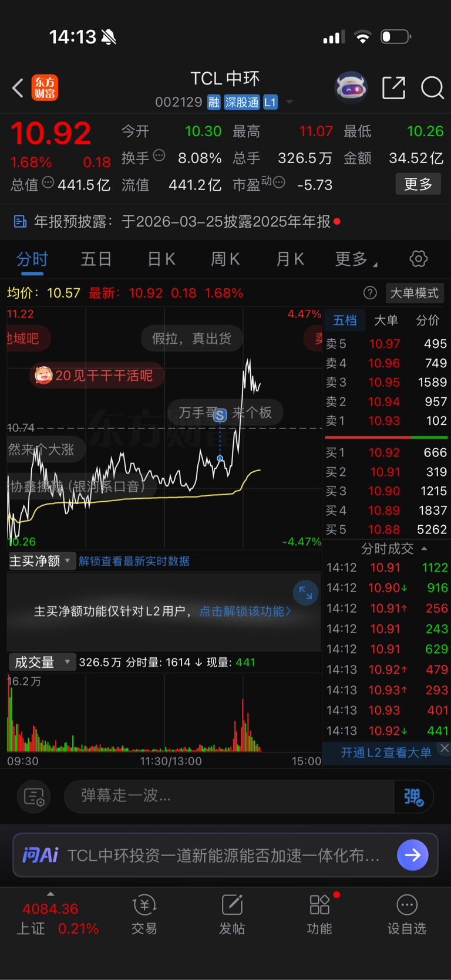The image size is (451, 980).
Task: Switch to 月K chart tab
Action: pos(290,259)
